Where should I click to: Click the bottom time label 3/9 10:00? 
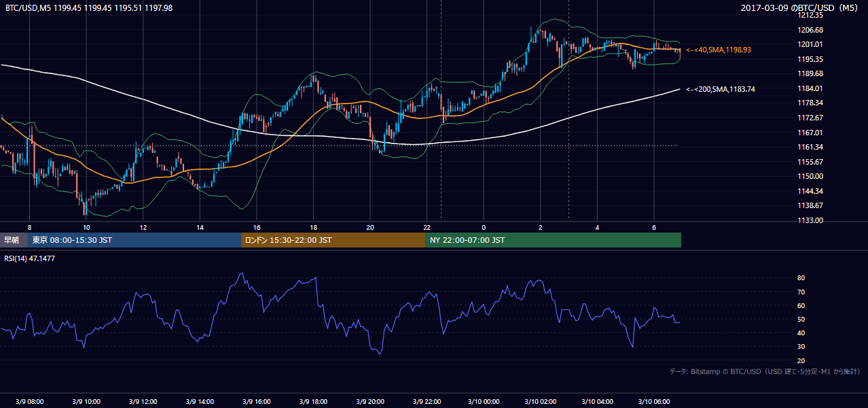86,402
